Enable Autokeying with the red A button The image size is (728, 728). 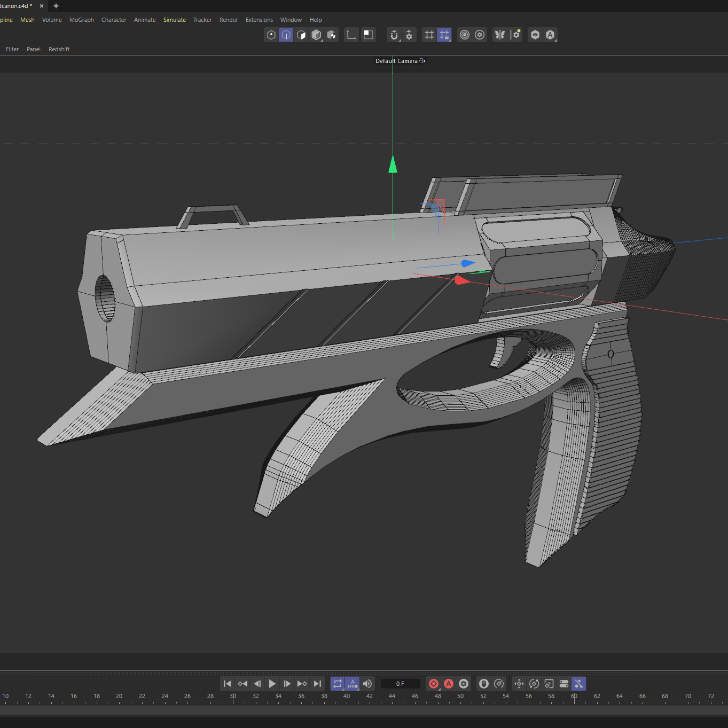click(449, 684)
